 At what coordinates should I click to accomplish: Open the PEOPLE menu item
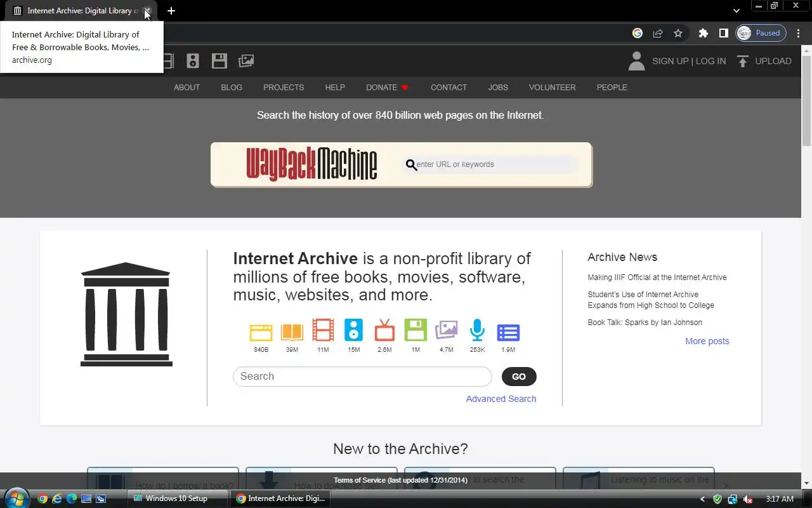point(612,88)
